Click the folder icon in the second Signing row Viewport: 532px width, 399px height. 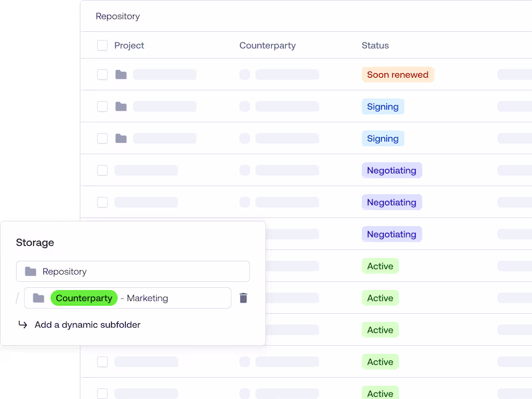tap(120, 138)
